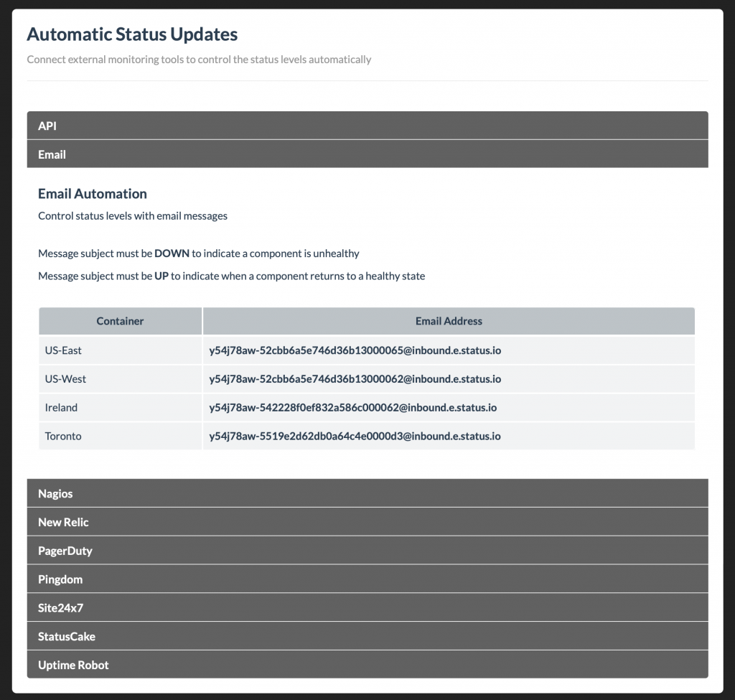
Task: Click the US-East container label
Action: tap(63, 350)
